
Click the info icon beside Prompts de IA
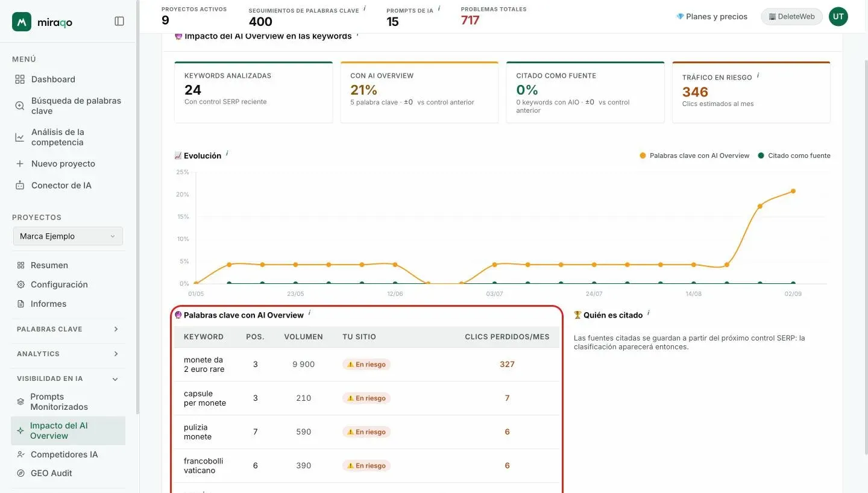439,8
